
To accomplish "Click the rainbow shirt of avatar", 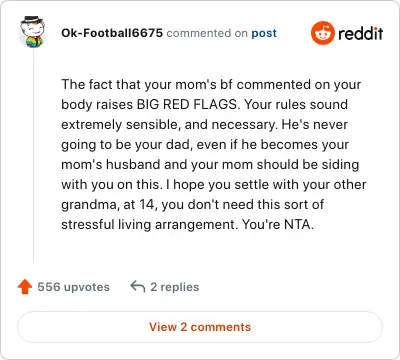I will click(x=33, y=43).
